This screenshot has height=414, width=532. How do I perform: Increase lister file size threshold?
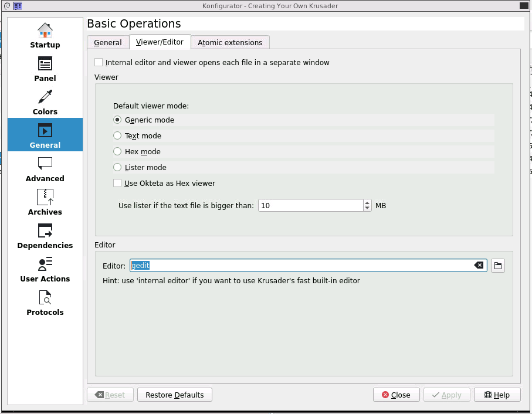[367, 202]
